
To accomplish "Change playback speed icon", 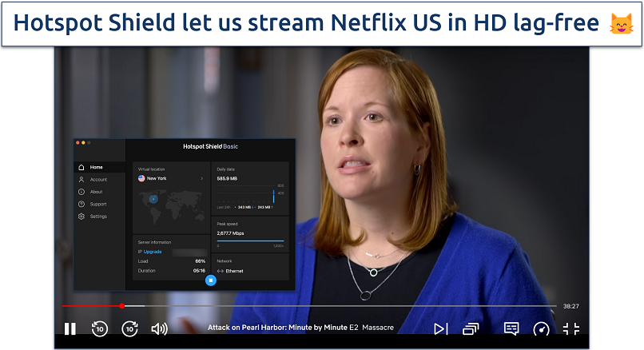I will [x=541, y=329].
